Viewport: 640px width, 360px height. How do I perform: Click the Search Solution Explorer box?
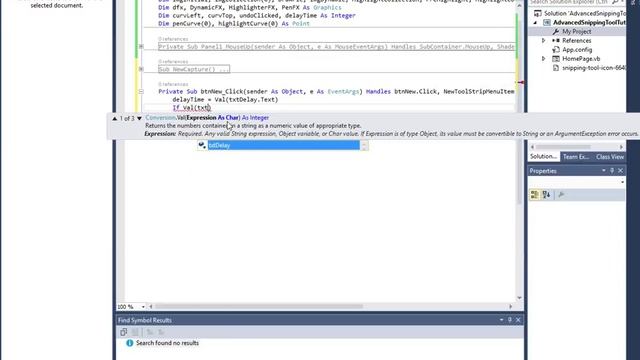pos(570,2)
